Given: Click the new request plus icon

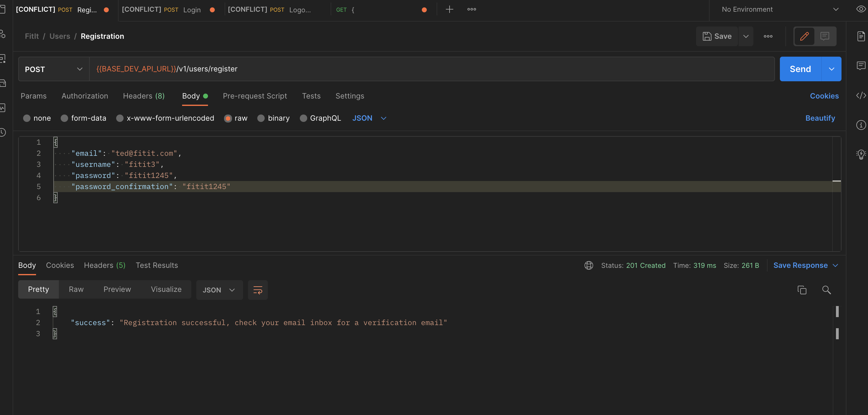Looking at the screenshot, I should point(450,9).
